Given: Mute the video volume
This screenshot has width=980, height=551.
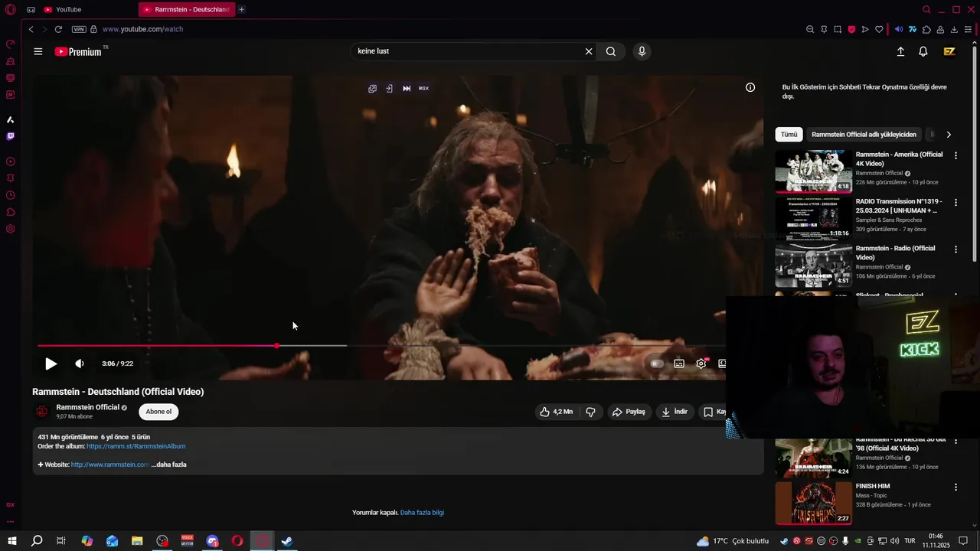Looking at the screenshot, I should click(x=80, y=364).
